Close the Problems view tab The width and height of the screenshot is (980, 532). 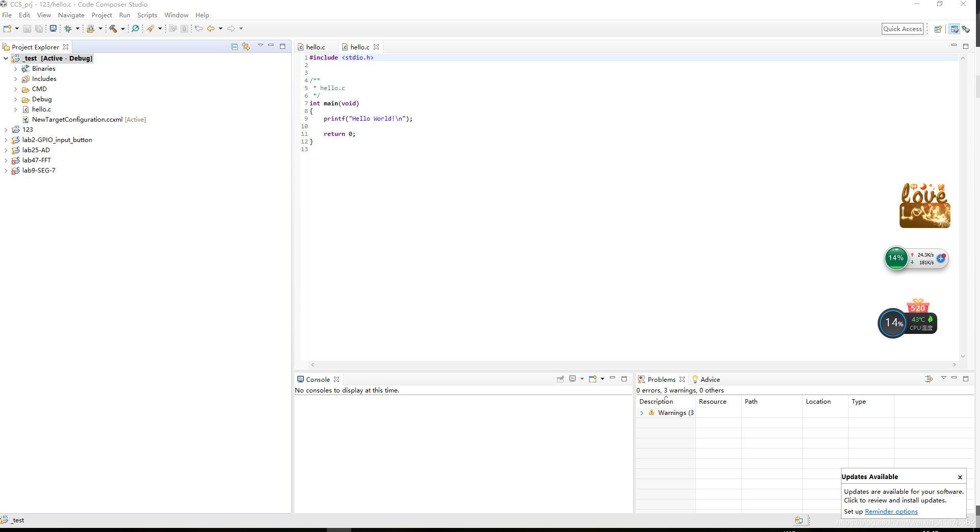point(682,379)
